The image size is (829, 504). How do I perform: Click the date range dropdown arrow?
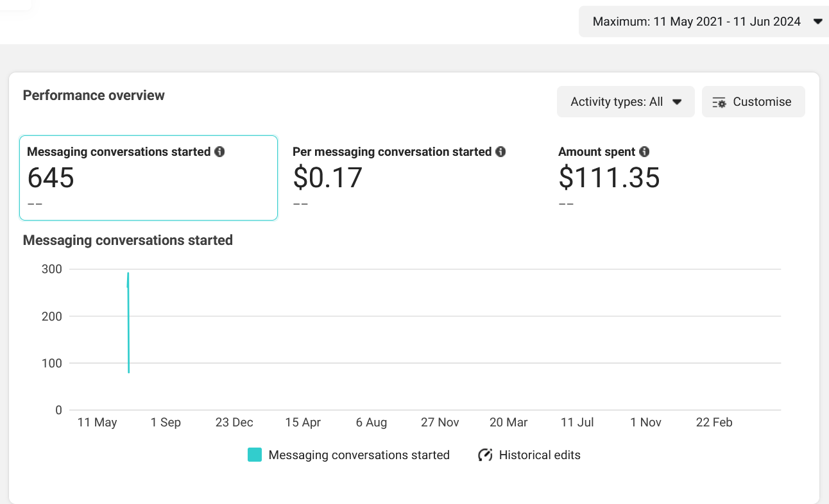(x=817, y=22)
